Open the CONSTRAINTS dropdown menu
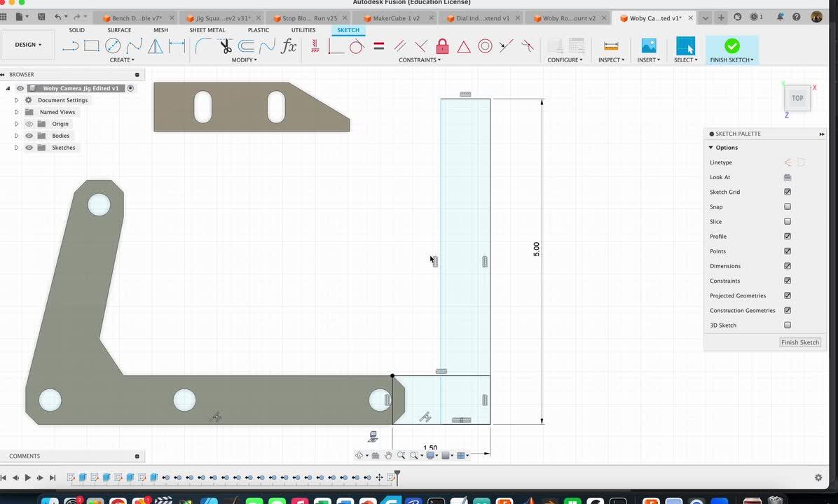This screenshot has width=838, height=504. click(x=419, y=60)
